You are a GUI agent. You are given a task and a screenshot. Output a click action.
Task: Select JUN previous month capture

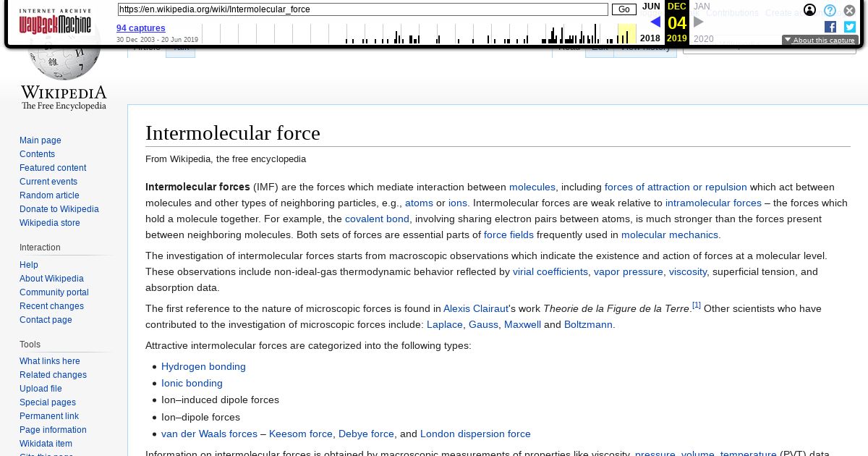[x=651, y=7]
